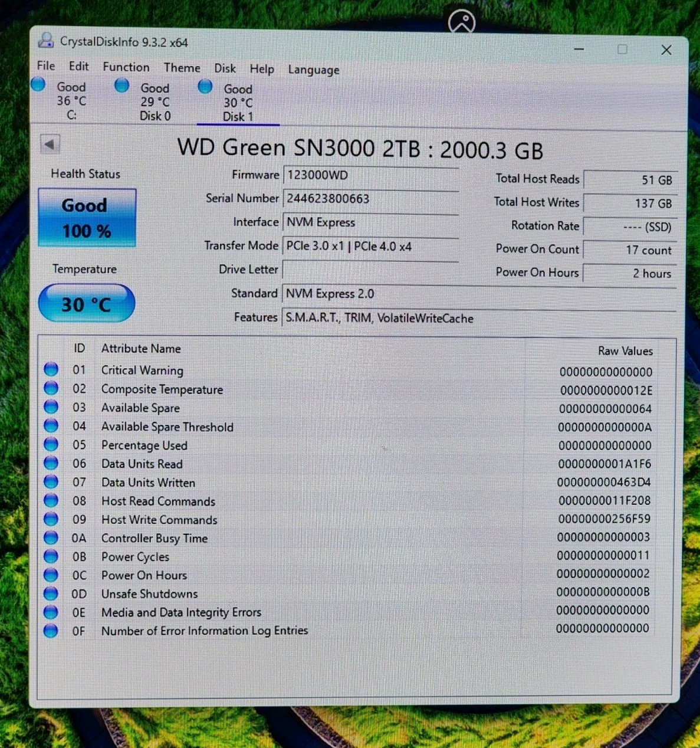Viewport: 700px width, 748px height.
Task: Open the Theme menu
Action: pos(182,68)
